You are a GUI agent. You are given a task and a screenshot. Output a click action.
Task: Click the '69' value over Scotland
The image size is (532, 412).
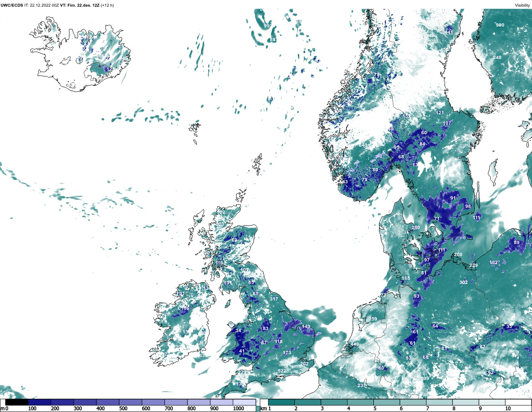click(234, 240)
